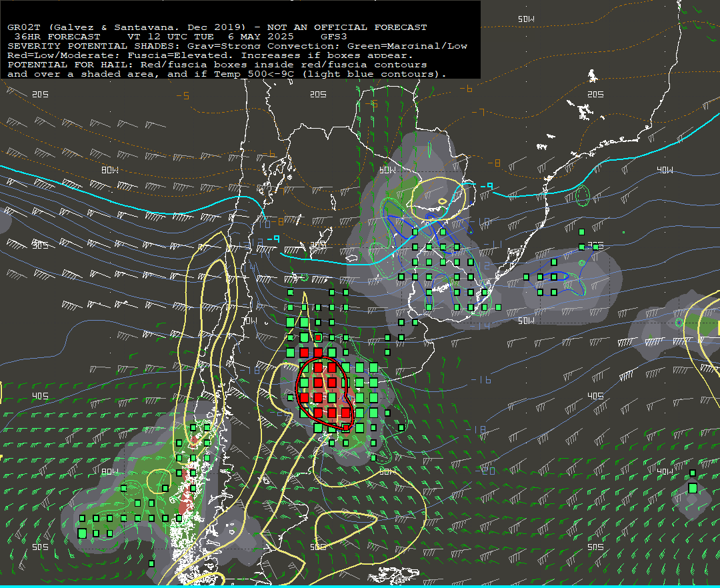Click the '70W' longitude label
The image size is (720, 588).
(x=250, y=321)
